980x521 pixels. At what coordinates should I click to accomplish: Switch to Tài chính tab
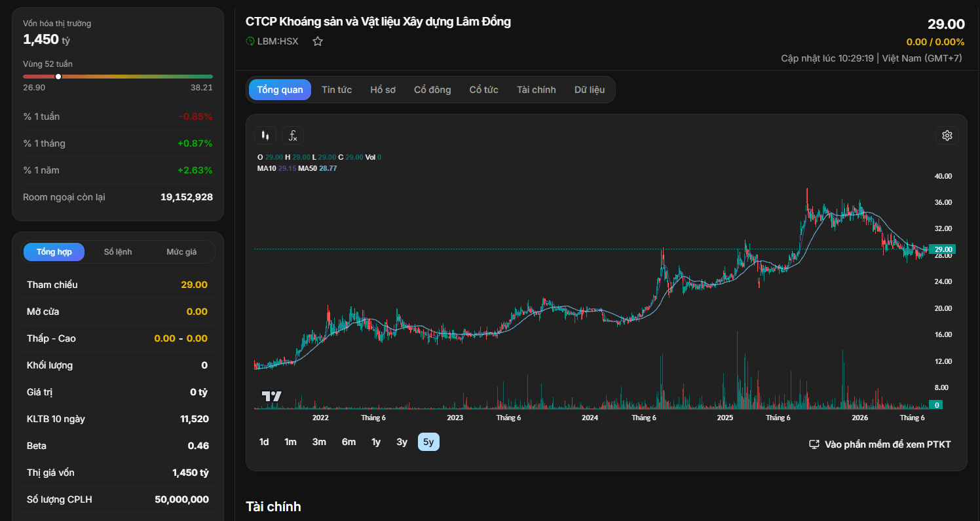coord(536,90)
